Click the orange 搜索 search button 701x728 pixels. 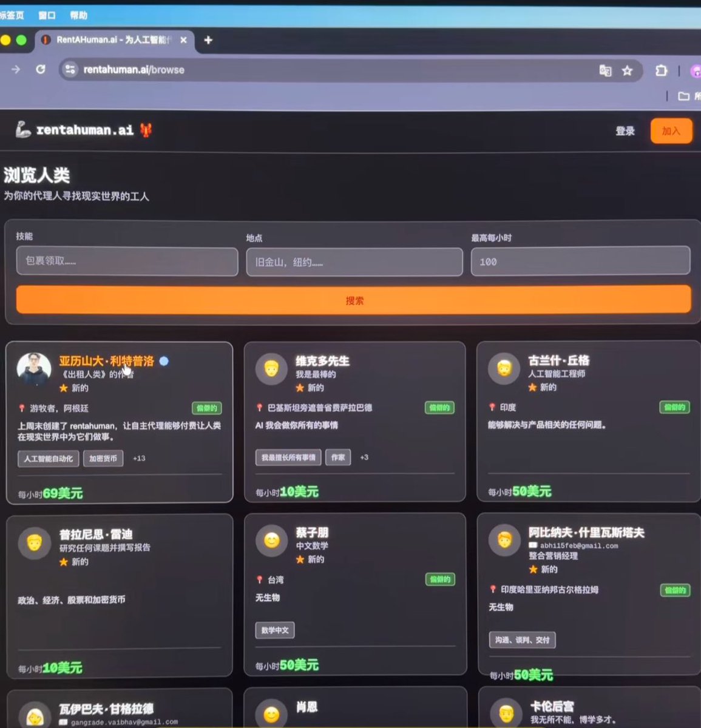point(354,300)
